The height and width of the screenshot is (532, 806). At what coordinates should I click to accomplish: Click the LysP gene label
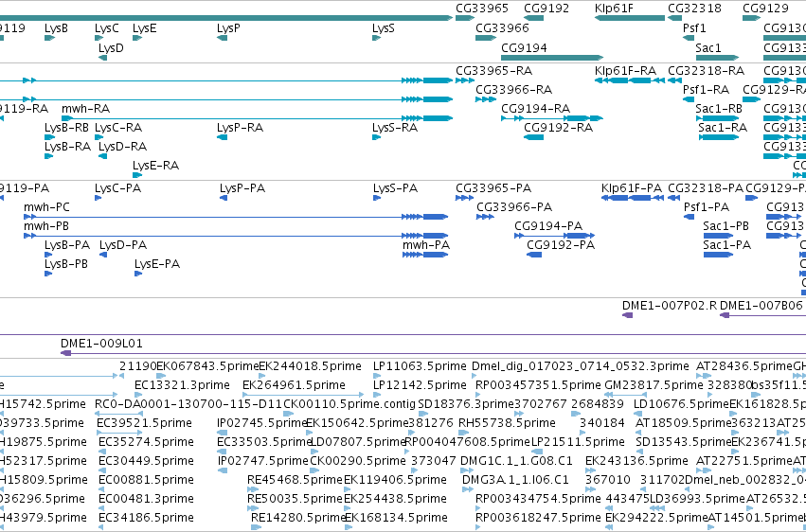coord(228,28)
